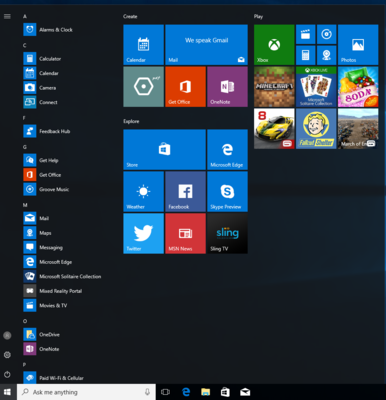Expand the Start menu hamburger button
This screenshot has height=400, width=386.
click(7, 16)
